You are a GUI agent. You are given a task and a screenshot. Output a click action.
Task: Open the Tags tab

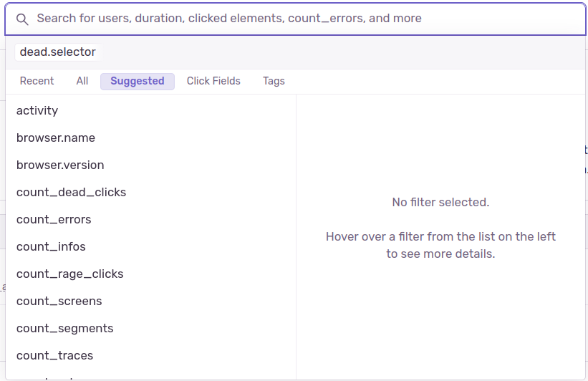point(274,81)
